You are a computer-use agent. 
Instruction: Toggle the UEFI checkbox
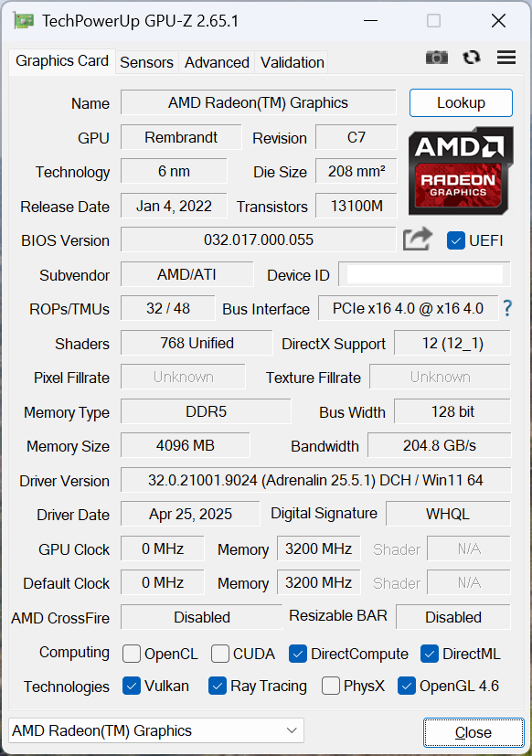pyautogui.click(x=456, y=240)
